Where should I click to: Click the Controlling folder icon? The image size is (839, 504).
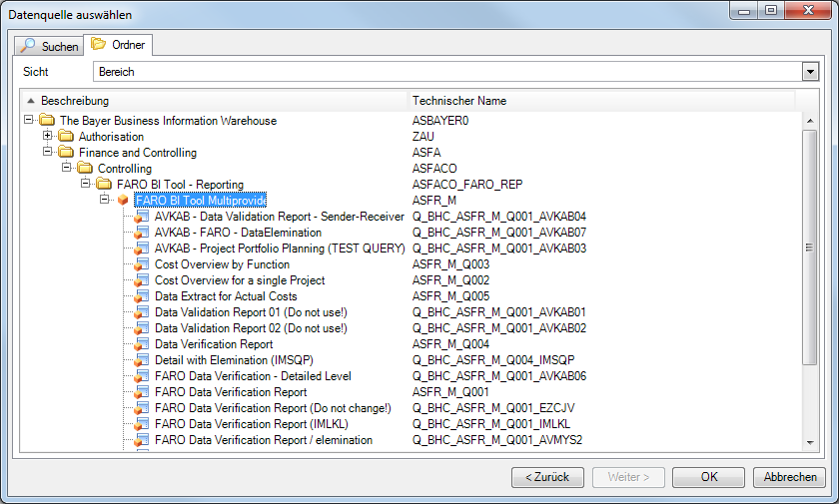[85, 168]
